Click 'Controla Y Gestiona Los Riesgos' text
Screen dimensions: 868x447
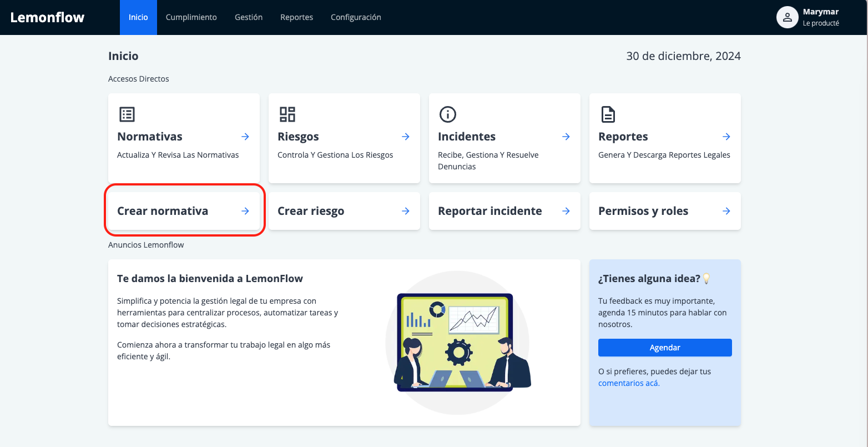point(335,155)
